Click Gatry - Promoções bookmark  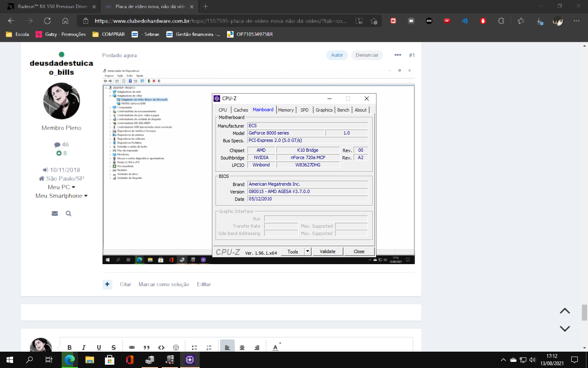61,34
